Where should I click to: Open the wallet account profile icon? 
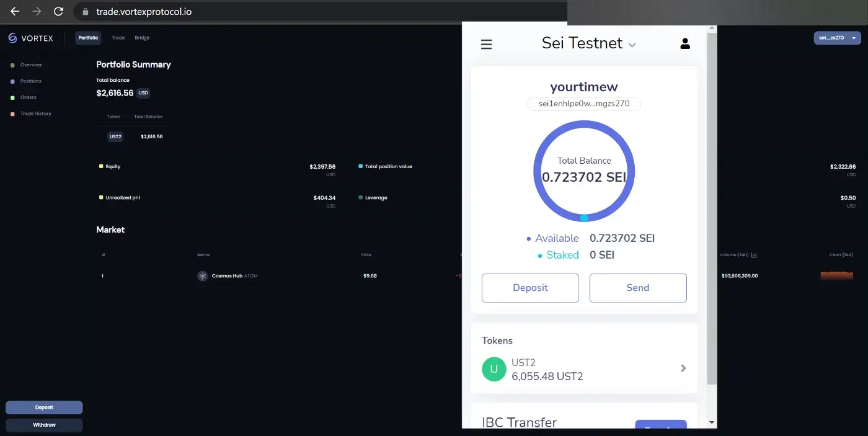click(x=685, y=43)
